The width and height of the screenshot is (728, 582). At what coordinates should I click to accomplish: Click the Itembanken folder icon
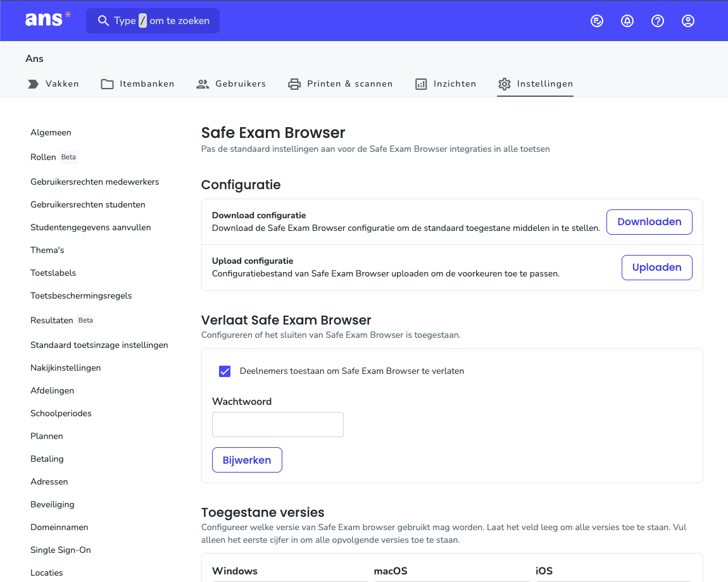(x=107, y=84)
